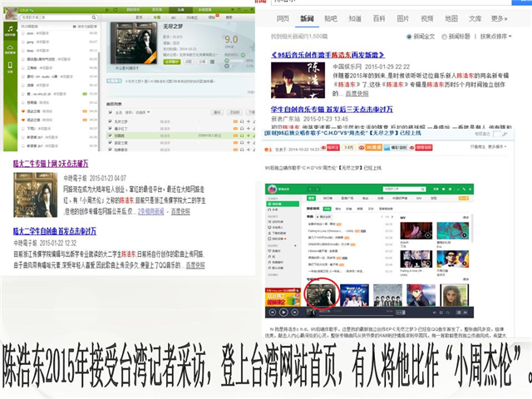Open the 网页 tab in Baidu search

click(x=283, y=19)
